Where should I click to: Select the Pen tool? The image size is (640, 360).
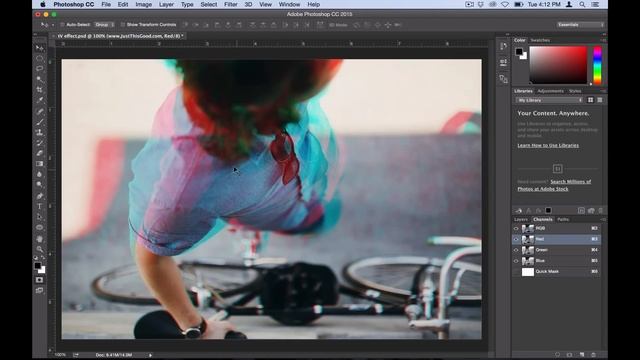(x=40, y=196)
